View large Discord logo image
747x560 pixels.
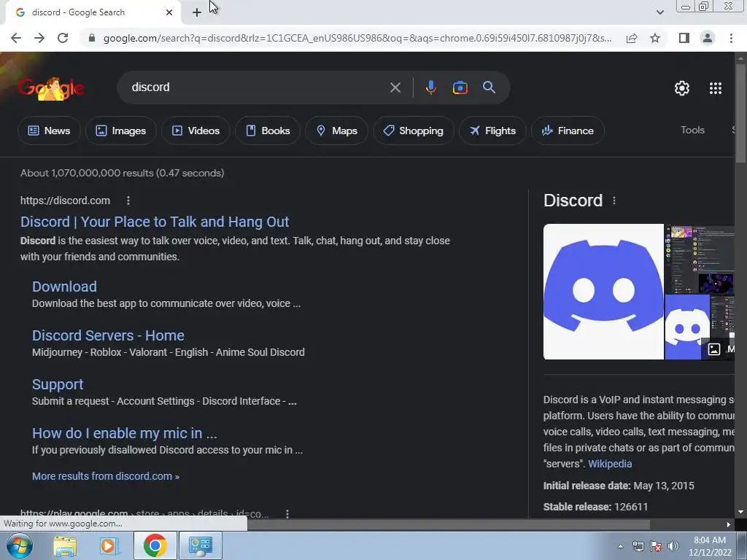pos(603,292)
